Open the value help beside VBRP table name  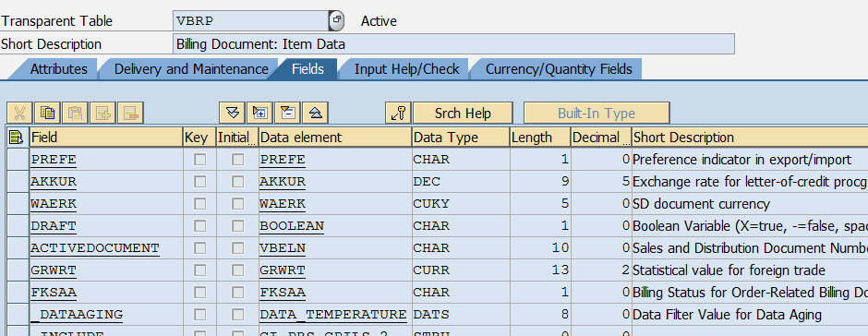(x=336, y=21)
